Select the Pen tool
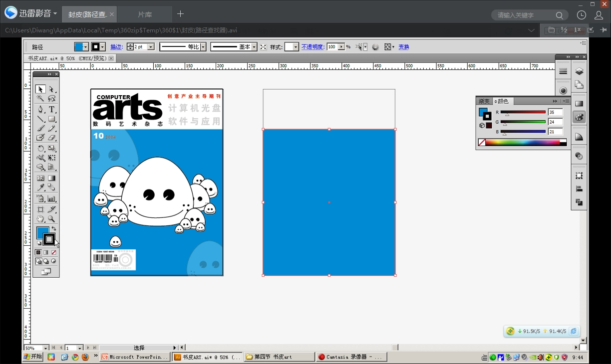The image size is (611, 364). tap(40, 109)
